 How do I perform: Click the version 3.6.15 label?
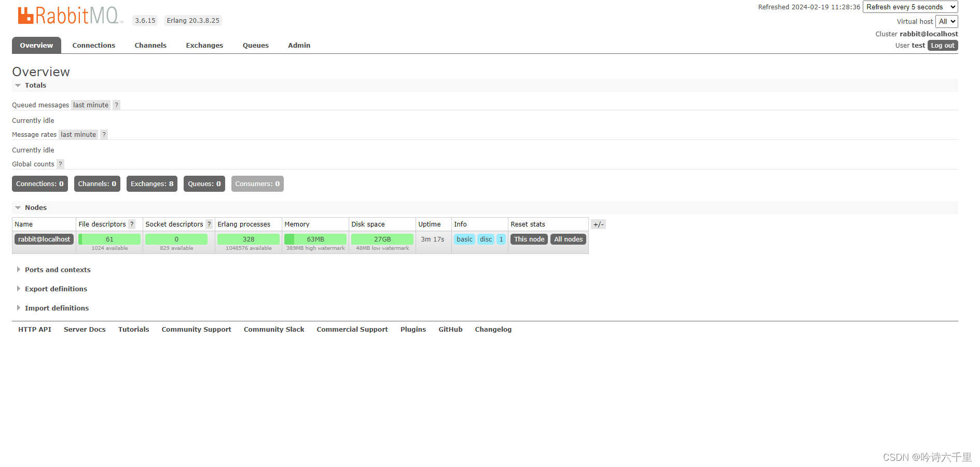pos(145,21)
